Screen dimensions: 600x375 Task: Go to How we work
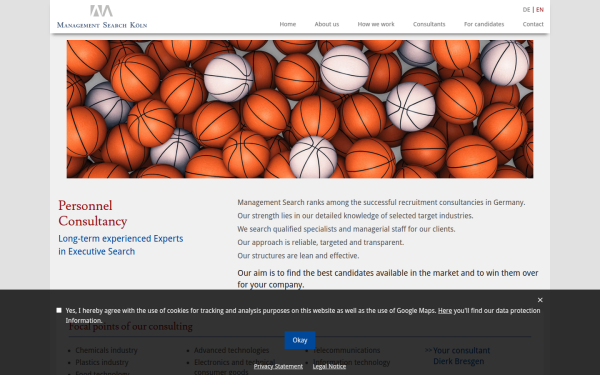coord(376,24)
